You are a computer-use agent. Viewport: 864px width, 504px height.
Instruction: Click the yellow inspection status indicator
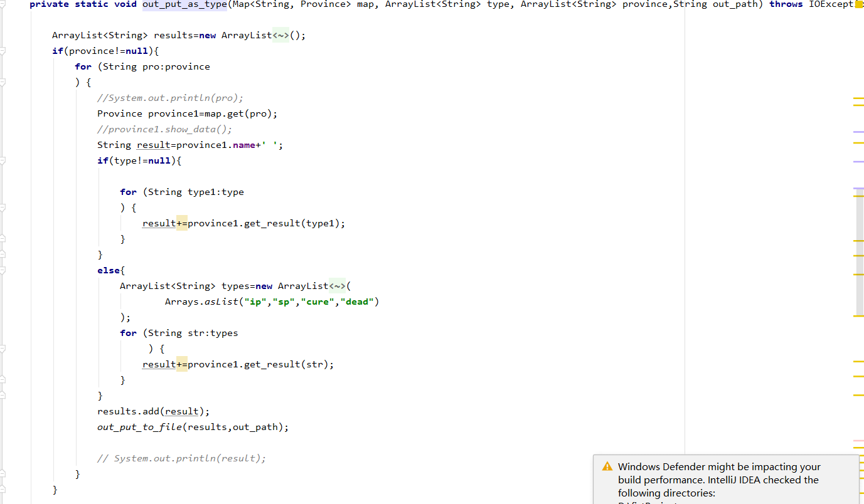[860, 4]
